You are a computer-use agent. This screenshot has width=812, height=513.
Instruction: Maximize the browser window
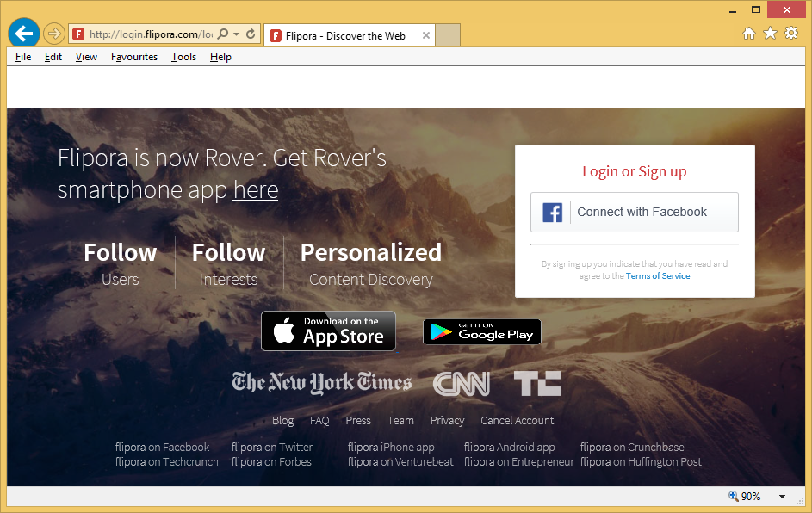point(756,9)
